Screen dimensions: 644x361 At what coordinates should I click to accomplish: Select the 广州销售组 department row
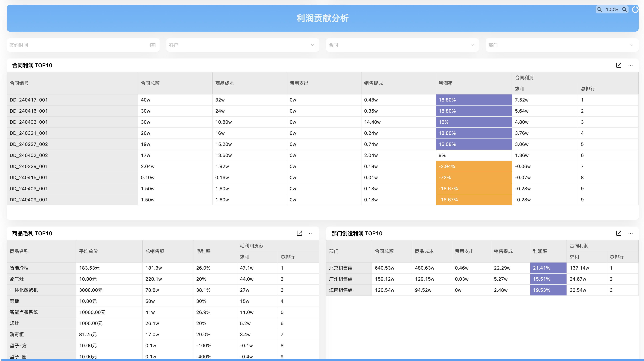pyautogui.click(x=482, y=279)
